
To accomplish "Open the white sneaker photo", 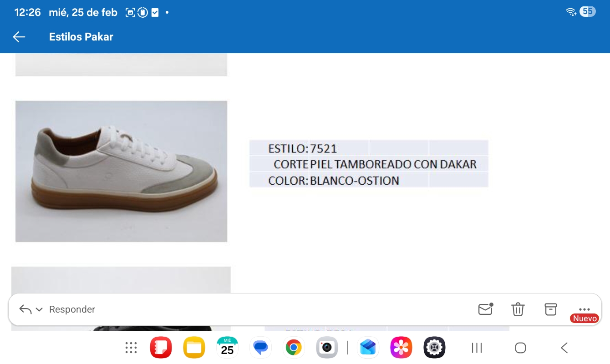I will (x=121, y=171).
